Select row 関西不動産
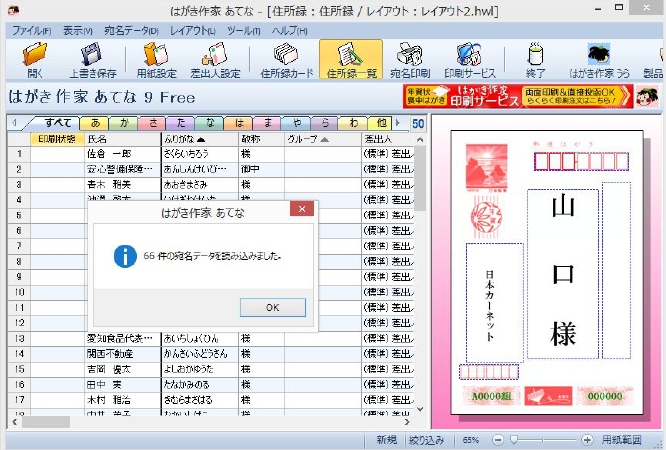This screenshot has width=666, height=450. pos(210,354)
